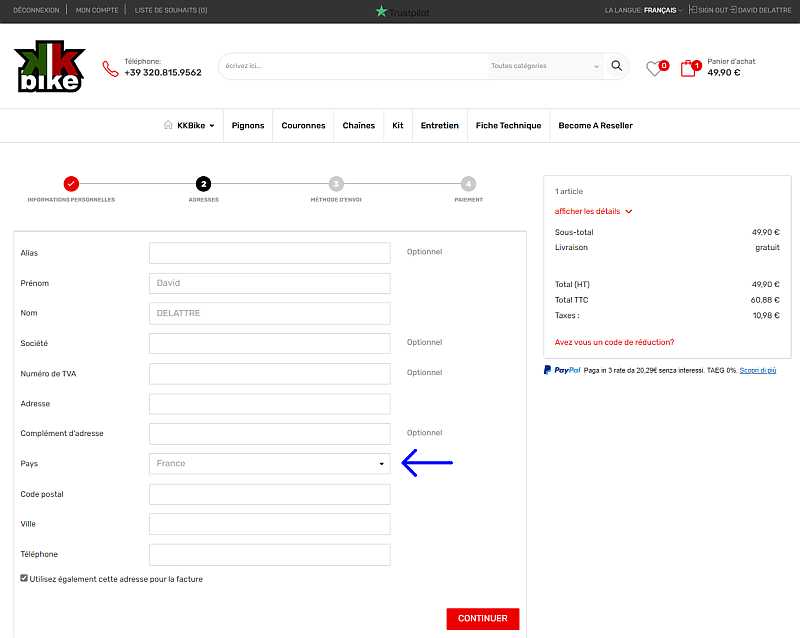Expand the KKBike menu
Viewport: 800px width, 638px height.
[x=196, y=126]
